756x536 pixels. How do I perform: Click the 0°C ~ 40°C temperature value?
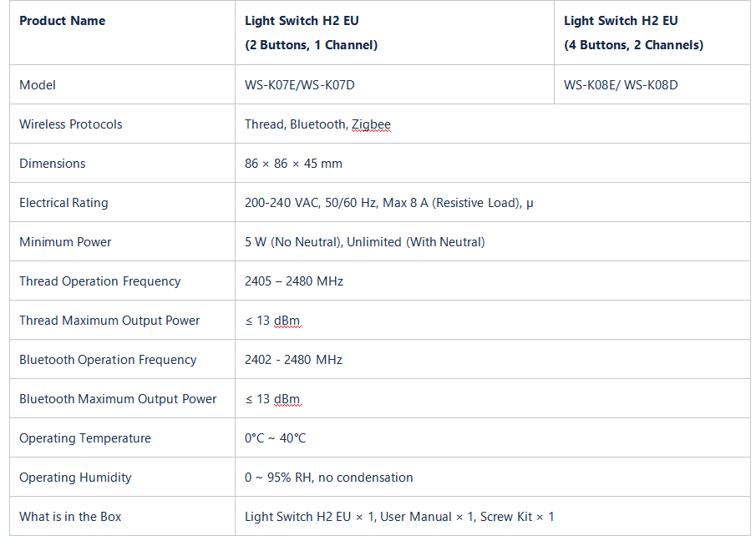[276, 438]
